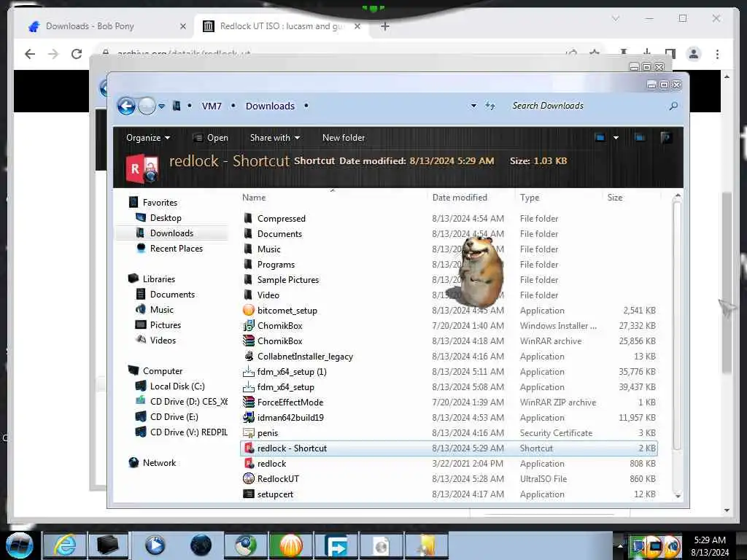This screenshot has width=747, height=560.
Task: Select the fdm_x64_setup (1) icon
Action: [248, 371]
